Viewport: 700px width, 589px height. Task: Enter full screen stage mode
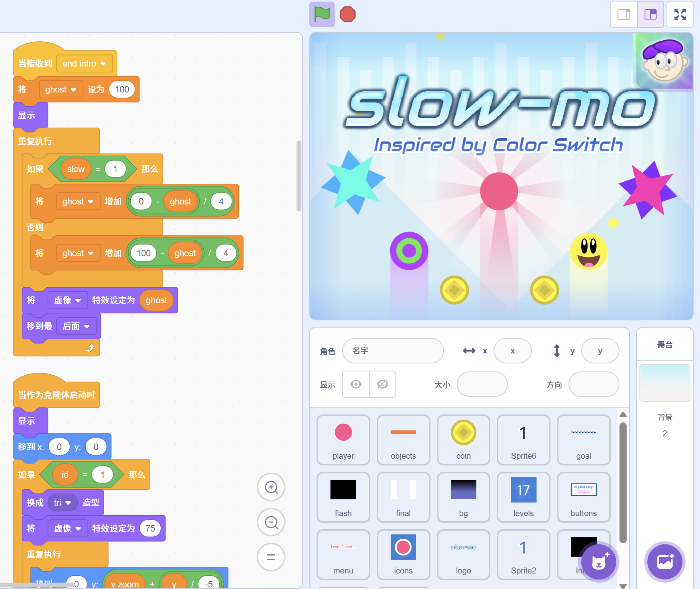[680, 14]
